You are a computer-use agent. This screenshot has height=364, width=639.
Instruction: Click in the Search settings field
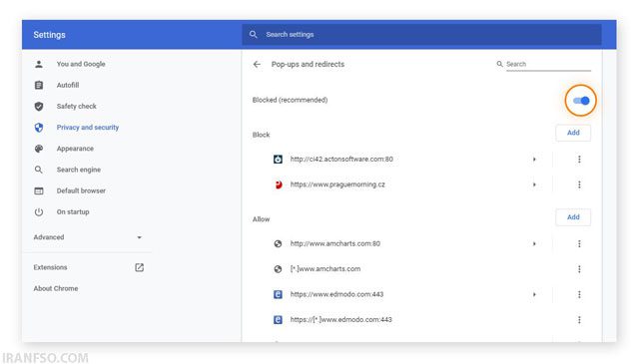pos(421,35)
